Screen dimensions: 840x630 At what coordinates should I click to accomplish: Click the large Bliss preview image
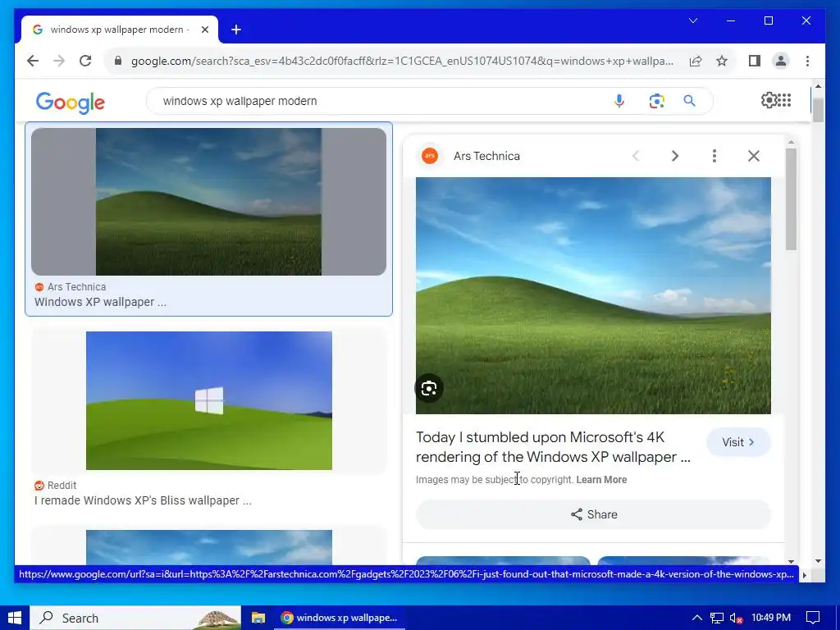593,295
